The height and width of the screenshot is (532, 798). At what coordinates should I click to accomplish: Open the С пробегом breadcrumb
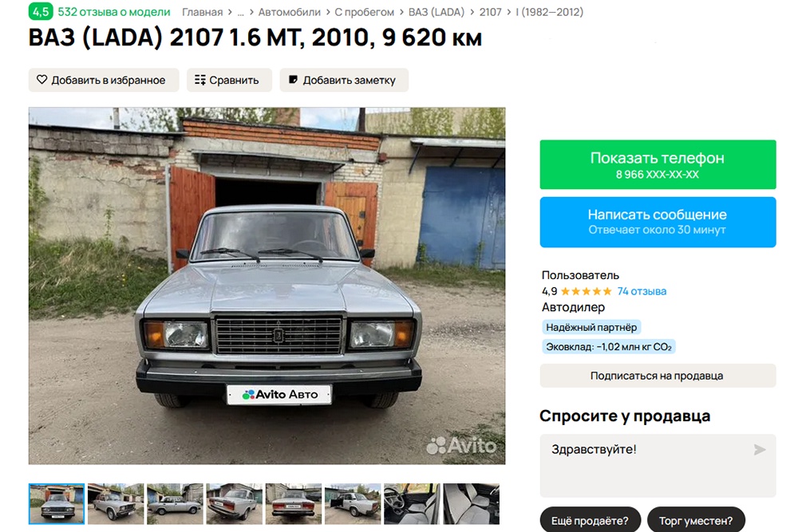click(364, 12)
